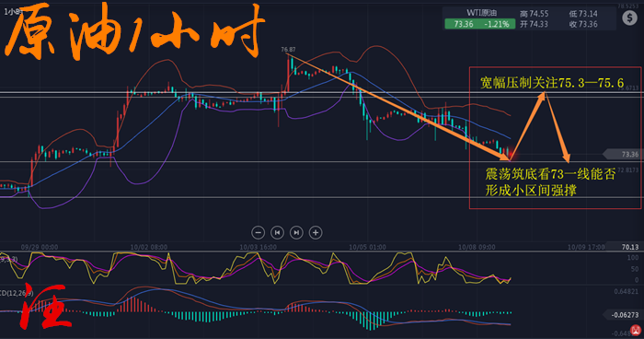Click the 10/03 16:00 time label
644x339 pixels.
coord(258,247)
